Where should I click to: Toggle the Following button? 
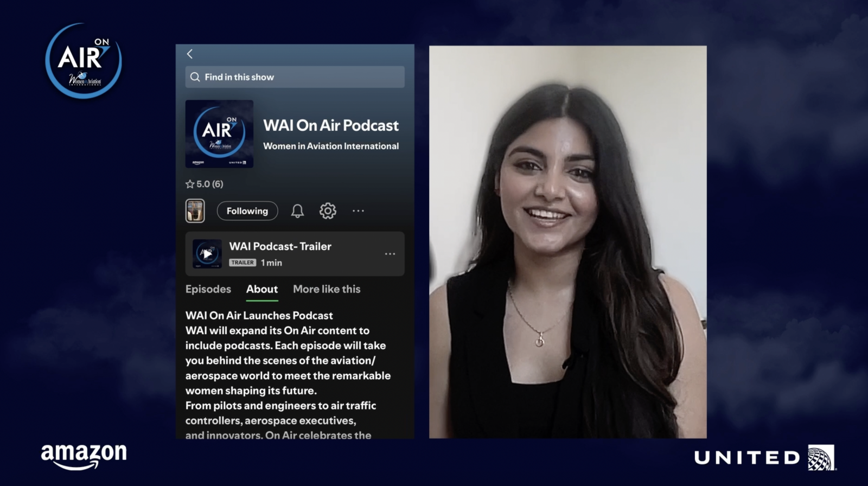click(x=247, y=211)
